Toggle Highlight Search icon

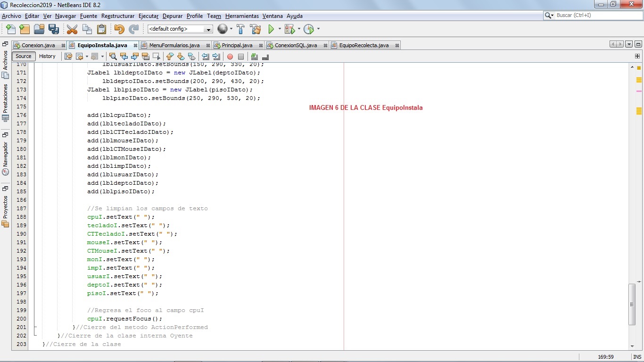146,57
